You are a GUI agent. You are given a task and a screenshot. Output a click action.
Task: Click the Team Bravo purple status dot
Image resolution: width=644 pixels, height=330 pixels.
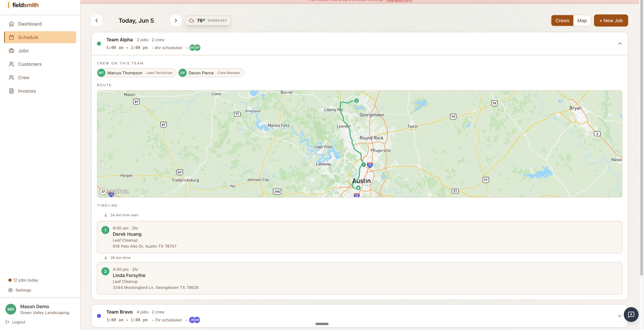(99, 316)
